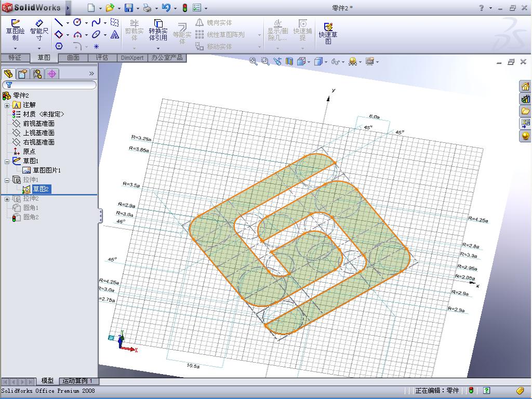The height and width of the screenshot is (399, 532).
Task: Click the Previous View icon
Action: tap(277, 61)
